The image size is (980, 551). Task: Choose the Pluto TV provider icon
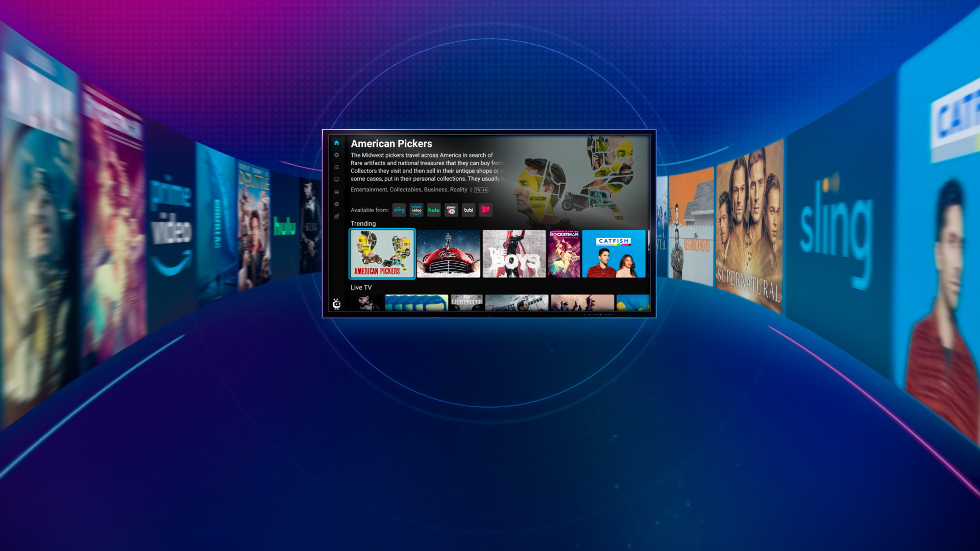pyautogui.click(x=451, y=210)
